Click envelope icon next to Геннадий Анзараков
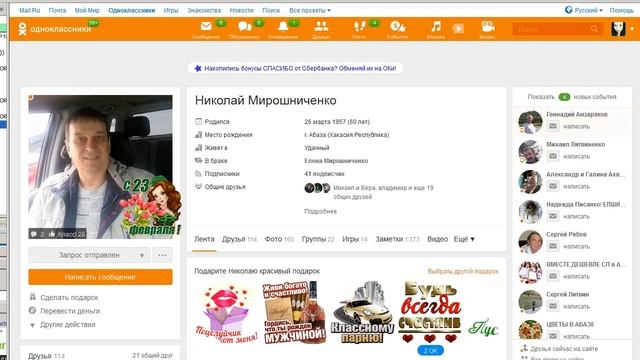 pos(553,126)
